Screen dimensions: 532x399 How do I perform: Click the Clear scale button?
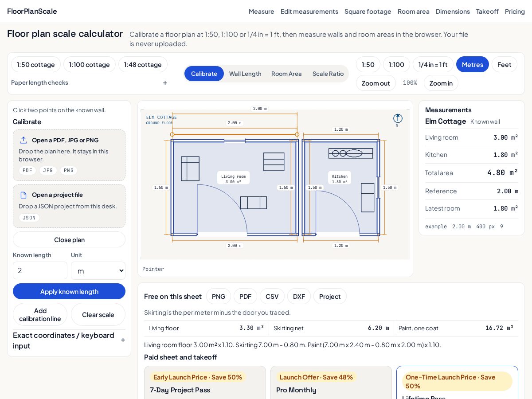click(98, 314)
